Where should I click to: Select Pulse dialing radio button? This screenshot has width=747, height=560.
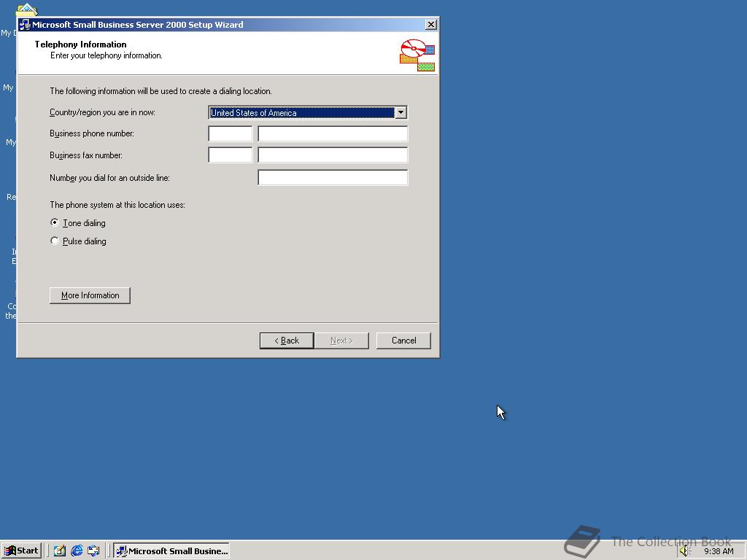(x=55, y=241)
